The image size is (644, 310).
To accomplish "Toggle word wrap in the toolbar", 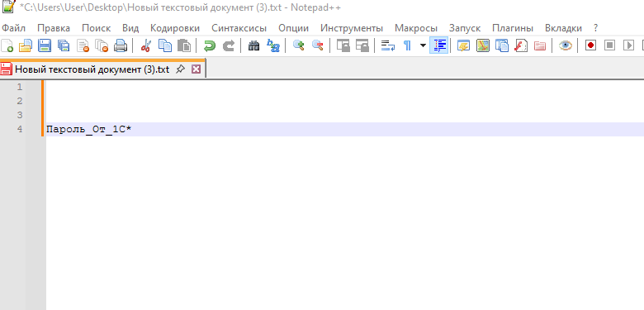I will point(388,45).
